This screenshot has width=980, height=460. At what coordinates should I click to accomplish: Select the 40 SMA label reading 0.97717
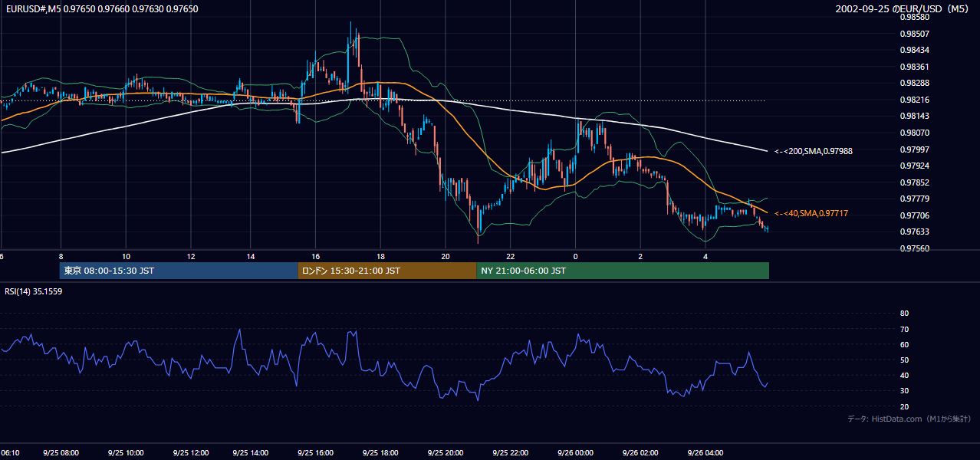pos(811,213)
